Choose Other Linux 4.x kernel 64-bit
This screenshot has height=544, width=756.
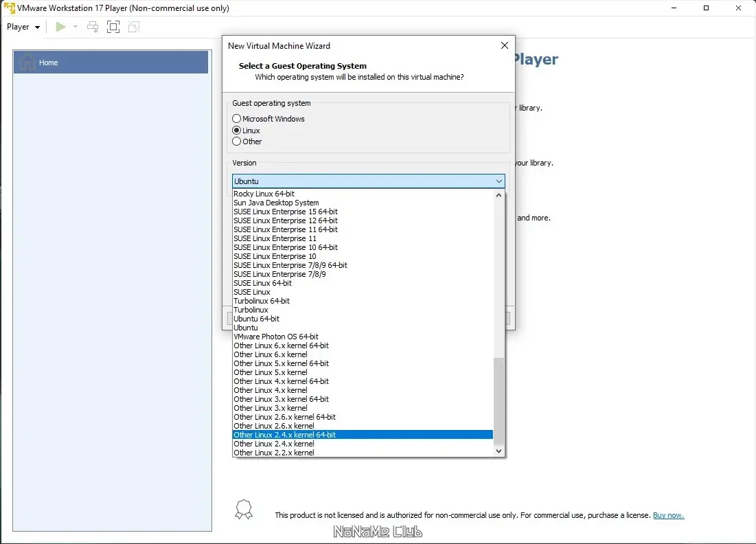tap(363, 381)
